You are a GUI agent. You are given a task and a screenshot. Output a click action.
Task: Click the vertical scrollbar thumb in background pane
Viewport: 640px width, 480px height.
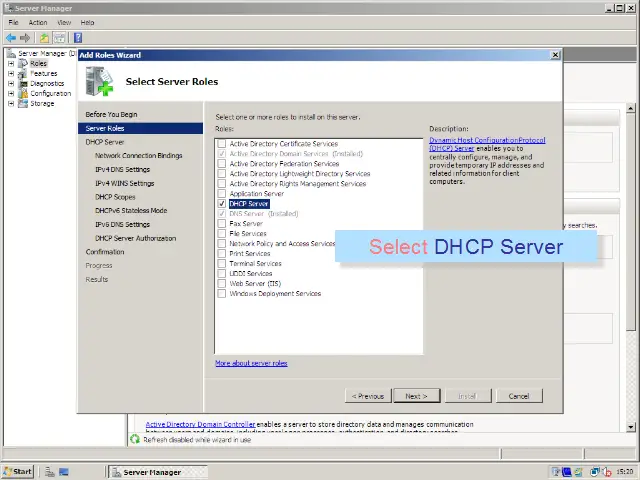coord(631,222)
